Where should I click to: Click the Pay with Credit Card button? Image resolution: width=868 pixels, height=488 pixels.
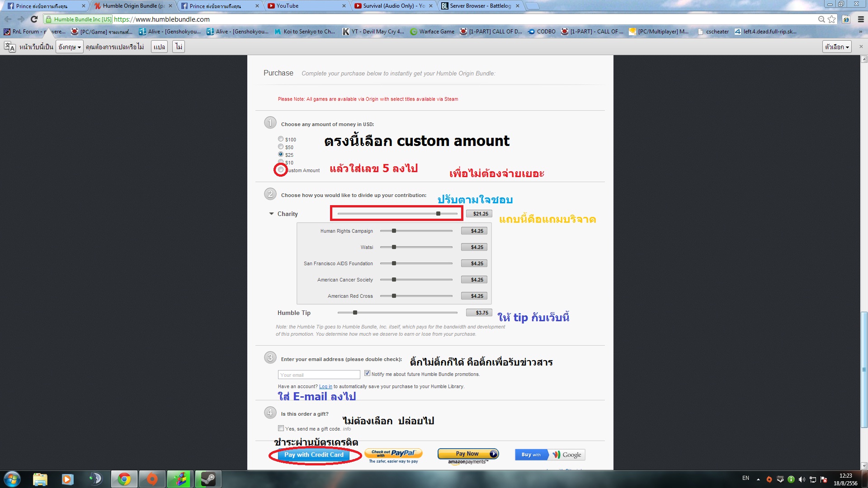tap(314, 455)
